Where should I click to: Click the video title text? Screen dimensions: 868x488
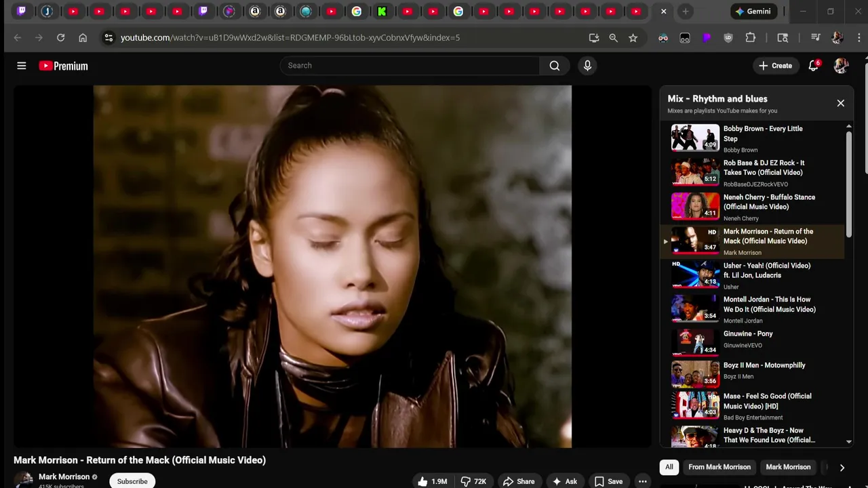pos(140,460)
